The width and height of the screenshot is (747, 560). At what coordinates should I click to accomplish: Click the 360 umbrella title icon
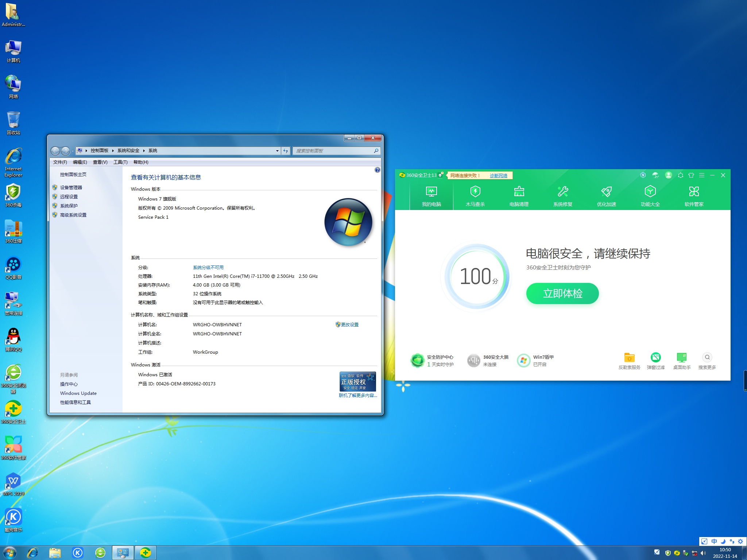tap(655, 175)
